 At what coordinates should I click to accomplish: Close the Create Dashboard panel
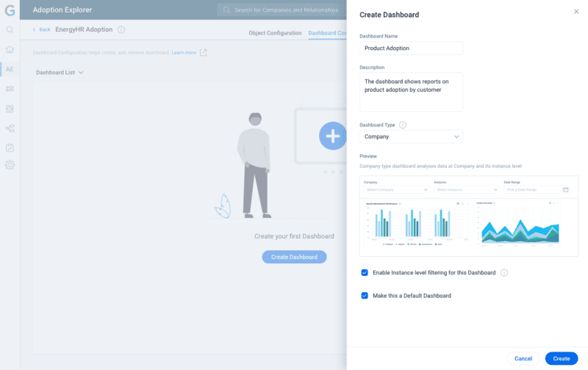(576, 12)
